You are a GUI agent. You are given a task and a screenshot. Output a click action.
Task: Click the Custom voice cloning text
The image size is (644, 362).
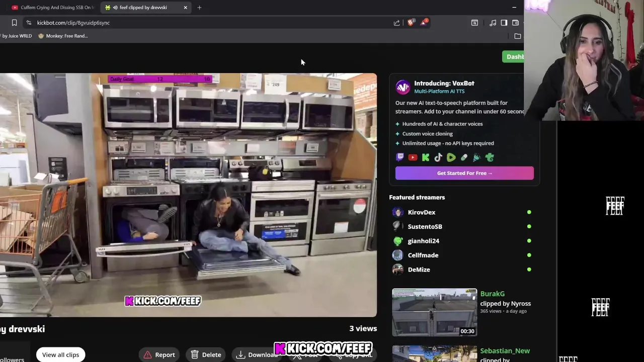(x=427, y=134)
